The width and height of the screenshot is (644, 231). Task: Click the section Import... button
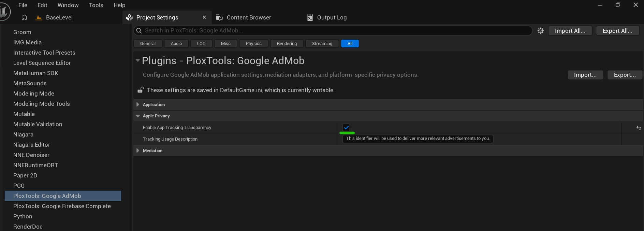[x=585, y=75]
